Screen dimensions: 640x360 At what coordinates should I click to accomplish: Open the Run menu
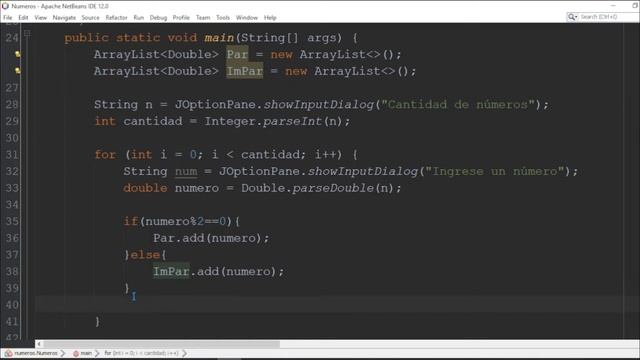click(x=139, y=18)
